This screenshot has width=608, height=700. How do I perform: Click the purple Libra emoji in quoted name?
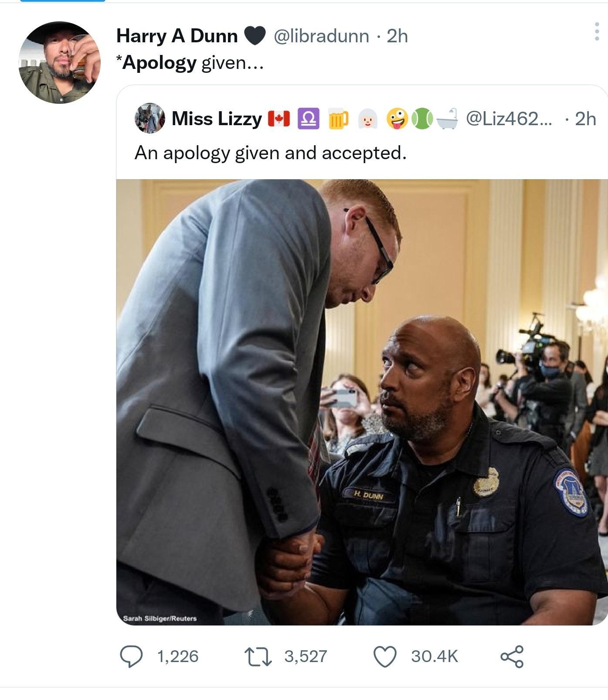tap(308, 119)
